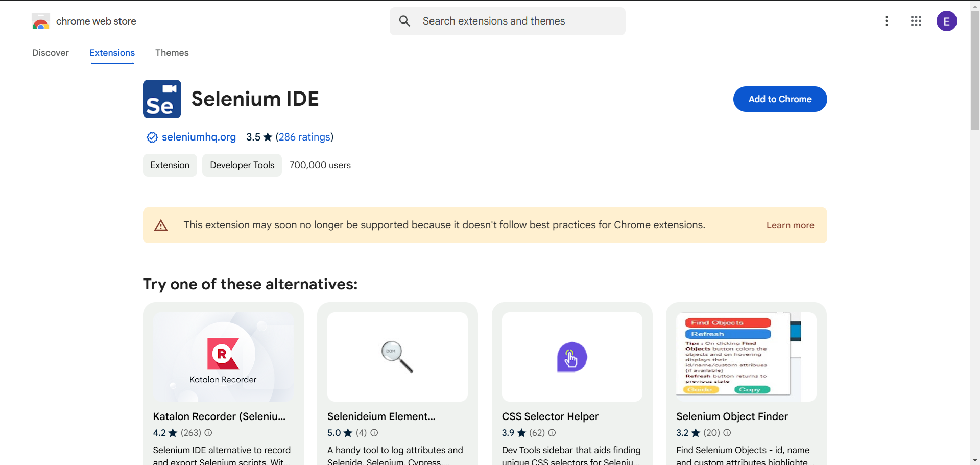The height and width of the screenshot is (465, 980).
Task: Click the warning triangle icon in banner
Action: click(x=161, y=225)
